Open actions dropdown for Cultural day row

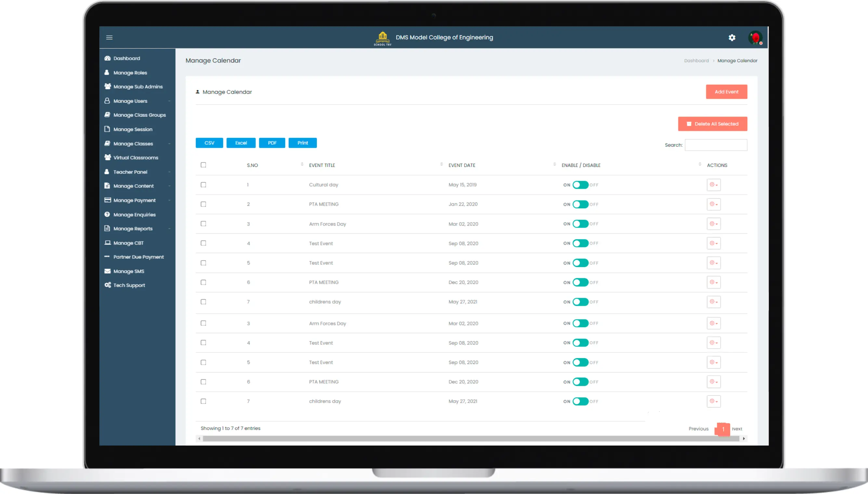click(x=714, y=185)
